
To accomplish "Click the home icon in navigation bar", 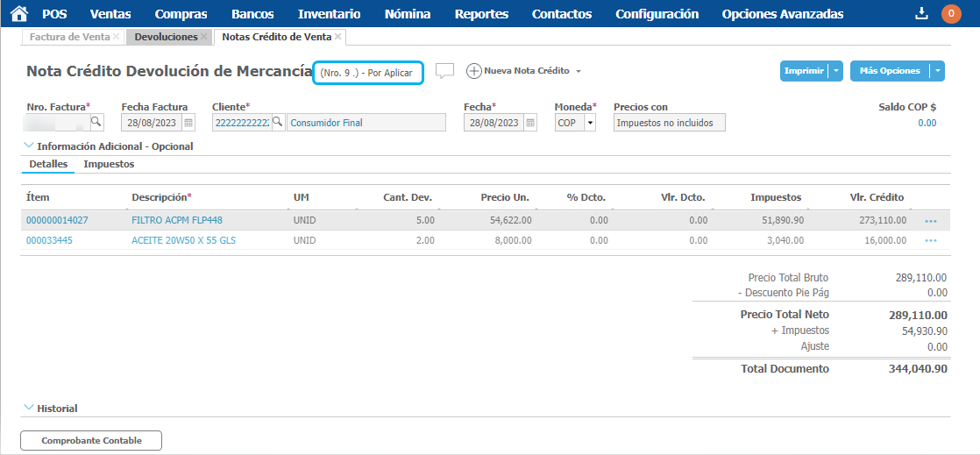I will coord(18,13).
